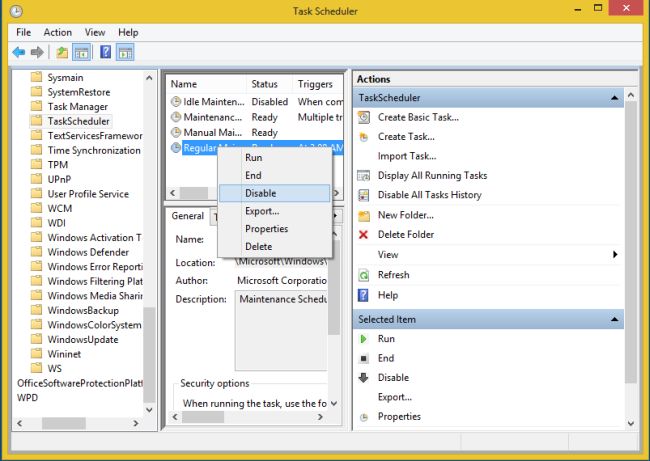Click the Disable All Tasks History icon
The width and height of the screenshot is (650, 461).
364,195
